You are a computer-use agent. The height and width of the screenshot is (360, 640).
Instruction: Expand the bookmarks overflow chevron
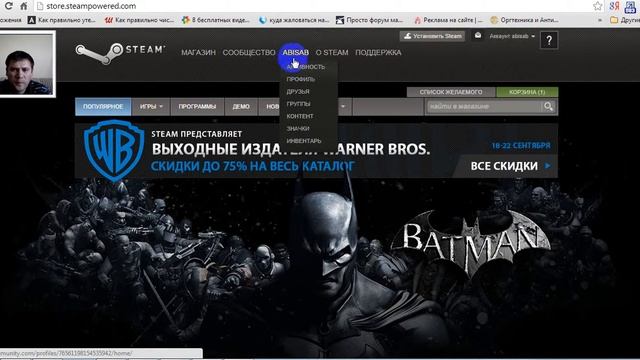tap(600, 20)
